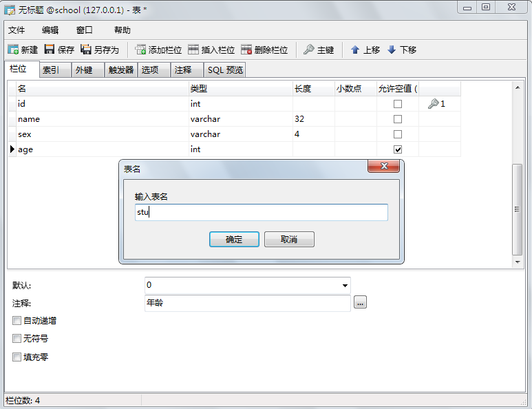Click the int type cell of age

241,149
